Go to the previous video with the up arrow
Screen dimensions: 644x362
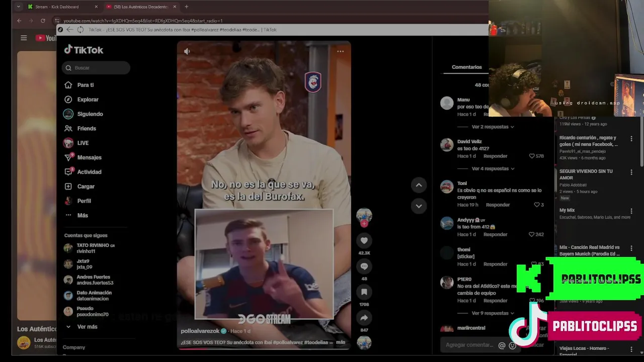tap(419, 185)
